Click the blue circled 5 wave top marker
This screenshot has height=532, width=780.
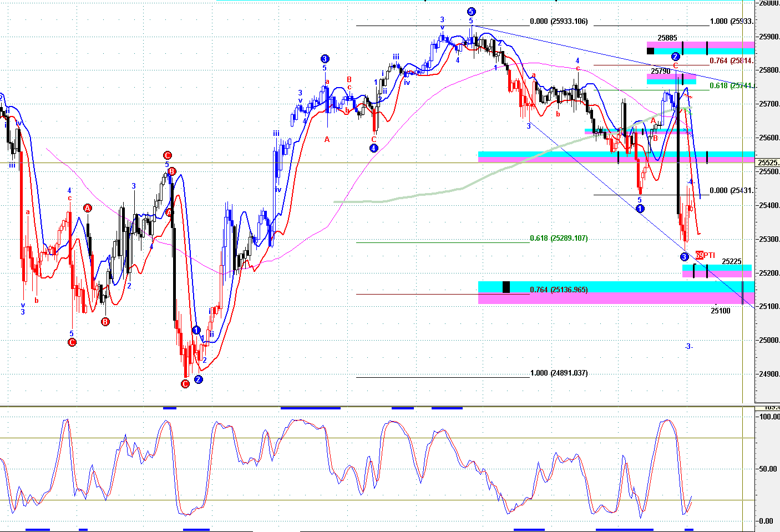point(471,12)
